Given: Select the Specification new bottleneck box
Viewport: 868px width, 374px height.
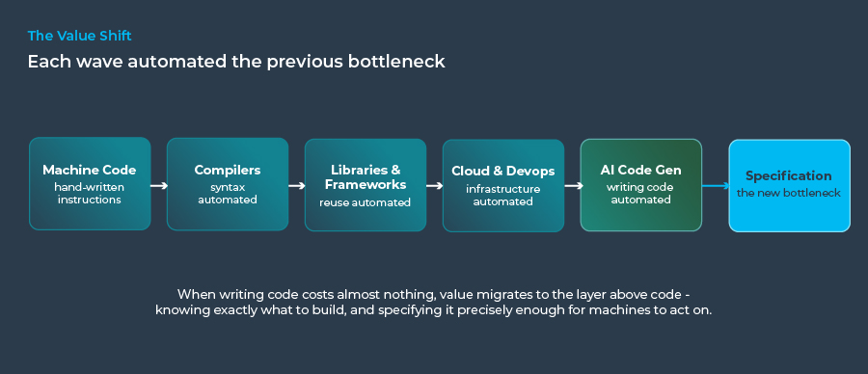Looking at the screenshot, I should click(x=789, y=185).
